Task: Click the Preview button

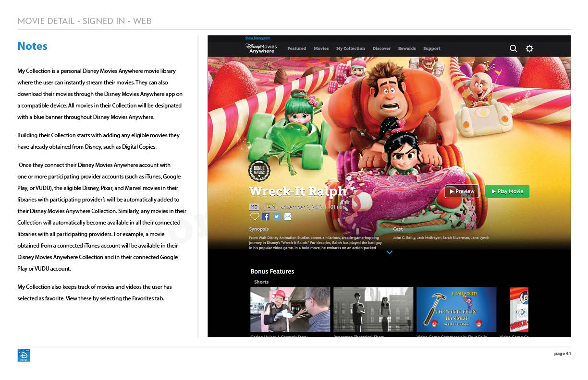Action: point(462,191)
